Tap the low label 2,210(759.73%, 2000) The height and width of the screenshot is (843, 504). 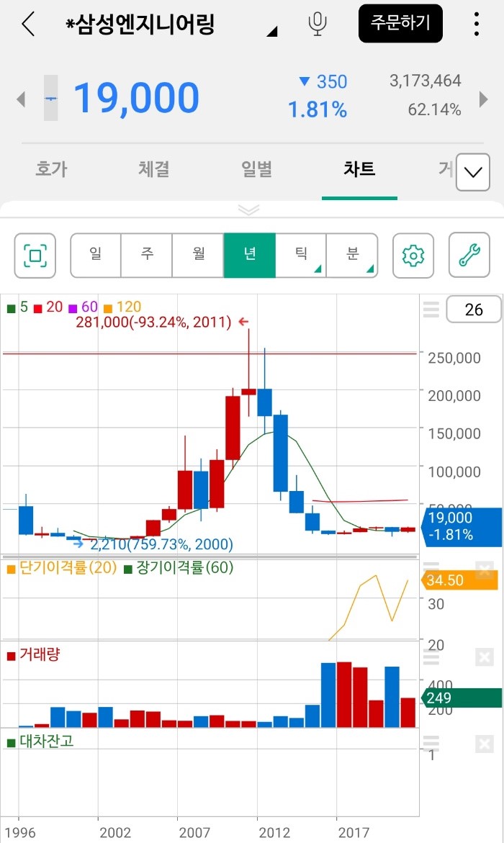click(161, 544)
